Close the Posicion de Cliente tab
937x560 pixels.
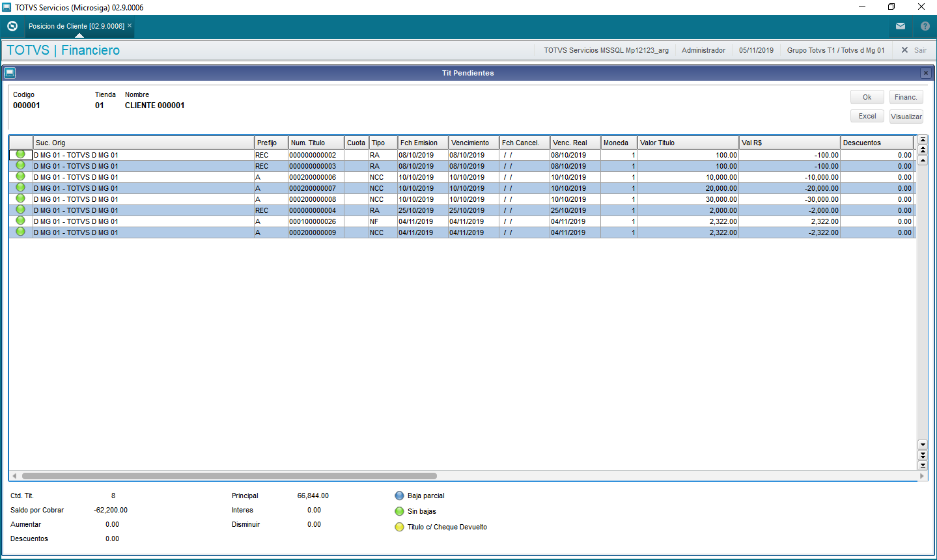click(x=130, y=25)
